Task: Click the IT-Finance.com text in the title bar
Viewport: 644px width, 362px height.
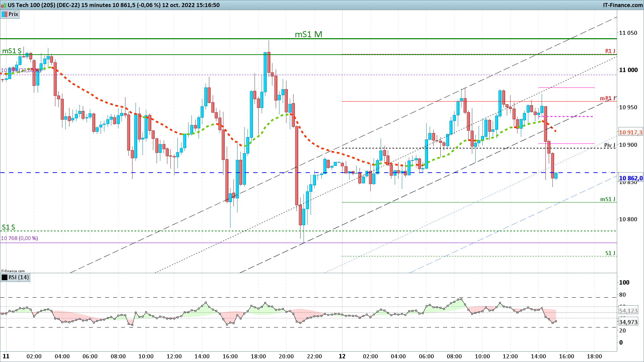Action: click(x=623, y=5)
